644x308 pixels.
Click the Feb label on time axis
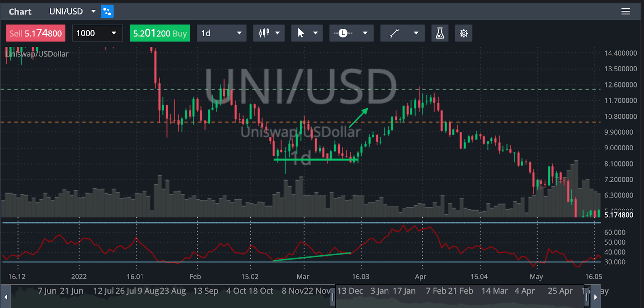pos(195,277)
